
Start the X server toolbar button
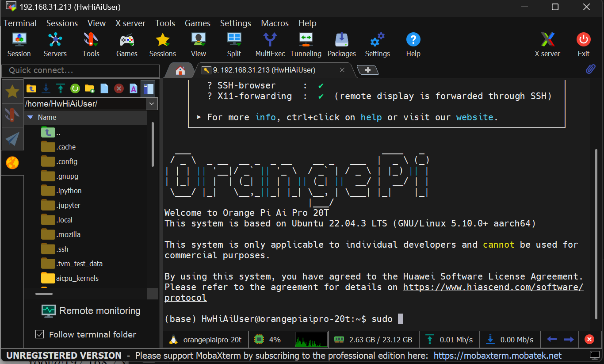(547, 45)
